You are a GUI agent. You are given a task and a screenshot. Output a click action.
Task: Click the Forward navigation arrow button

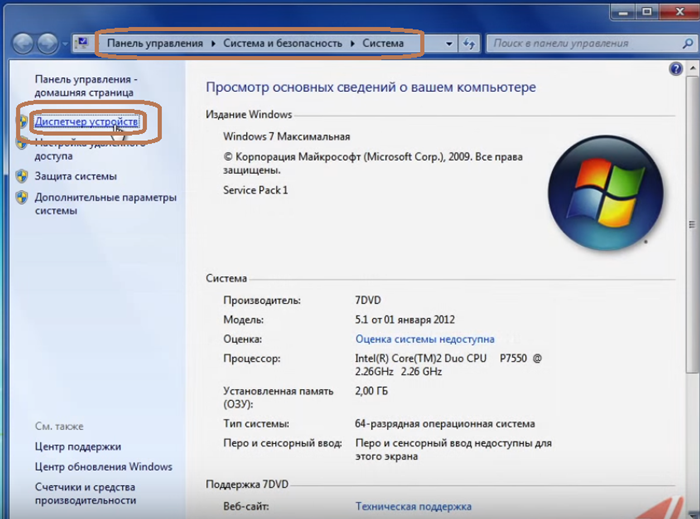(48, 44)
